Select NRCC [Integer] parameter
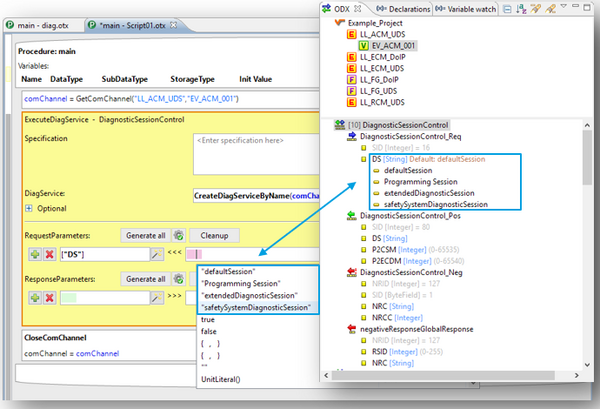This screenshot has width=600, height=409. click(x=397, y=318)
